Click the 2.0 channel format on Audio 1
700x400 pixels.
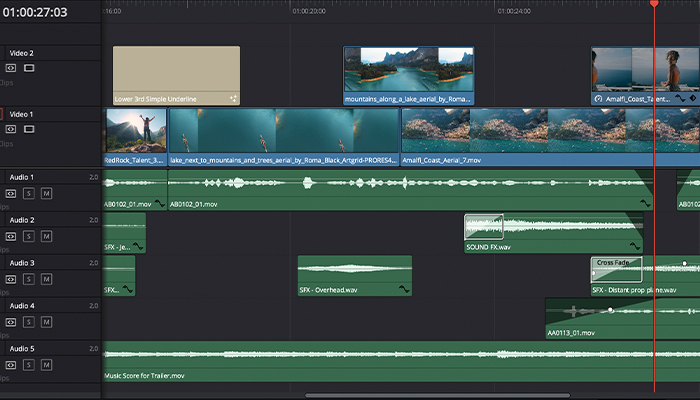pyautogui.click(x=93, y=177)
